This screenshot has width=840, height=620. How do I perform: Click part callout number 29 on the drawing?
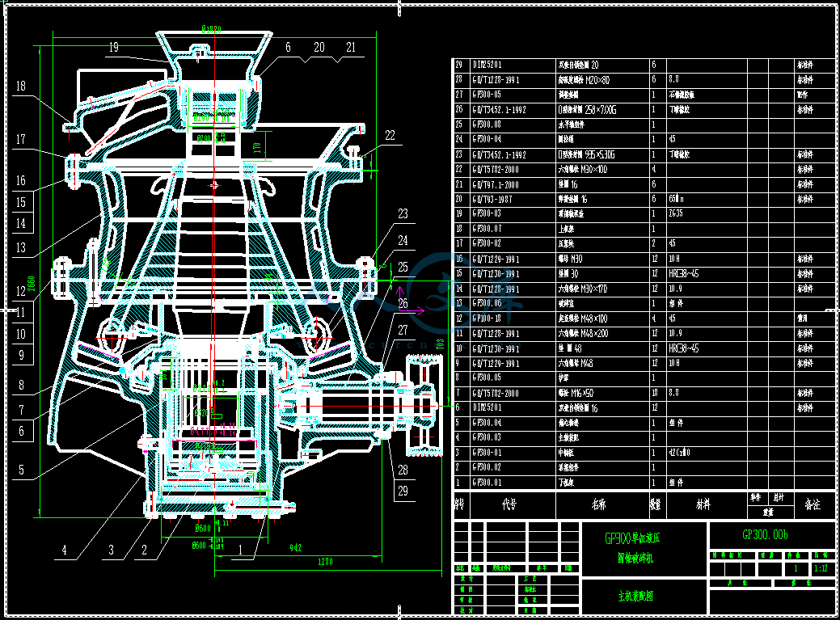[x=403, y=491]
